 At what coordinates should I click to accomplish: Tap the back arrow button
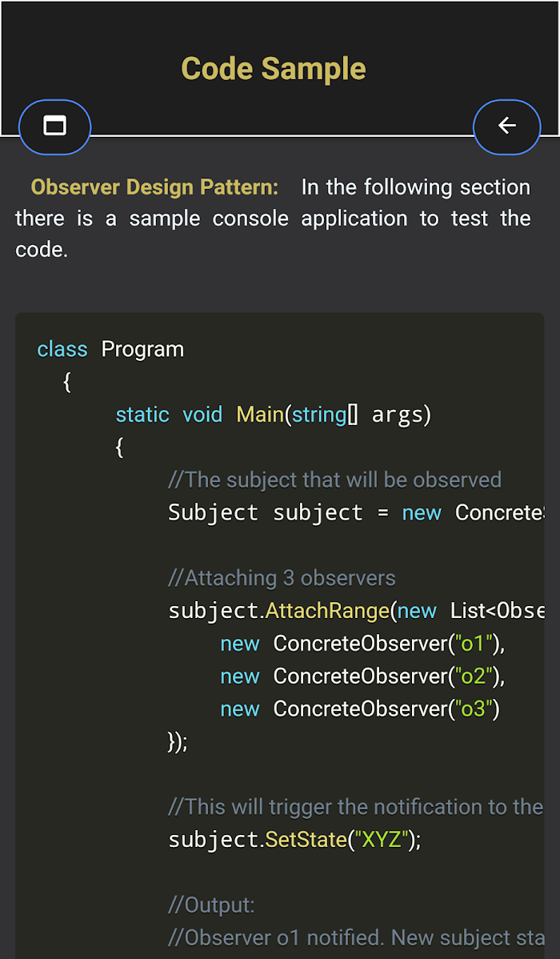(x=507, y=126)
